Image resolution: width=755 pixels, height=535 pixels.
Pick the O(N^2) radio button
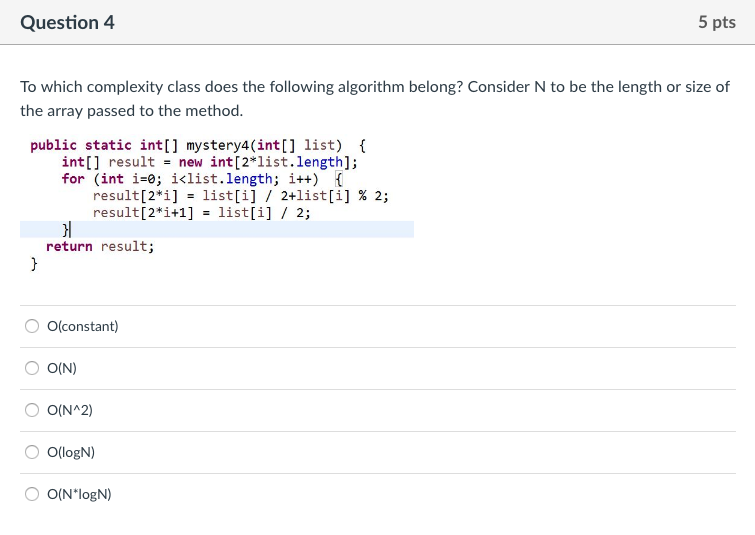(x=33, y=410)
